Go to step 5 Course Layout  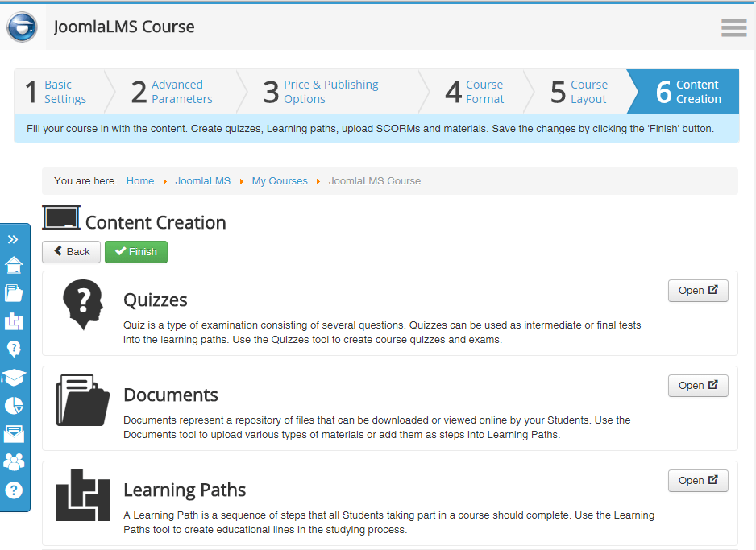tap(579, 92)
